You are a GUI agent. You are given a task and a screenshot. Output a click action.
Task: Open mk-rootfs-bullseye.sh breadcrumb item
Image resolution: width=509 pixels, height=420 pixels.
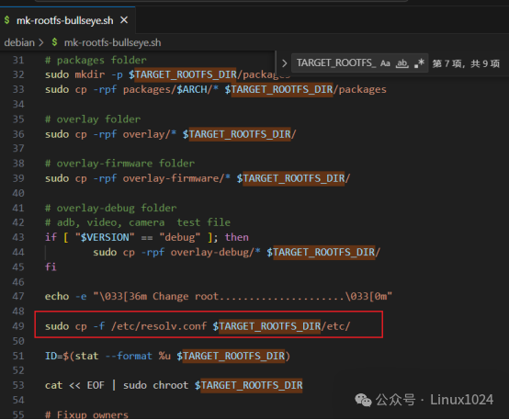coord(112,42)
